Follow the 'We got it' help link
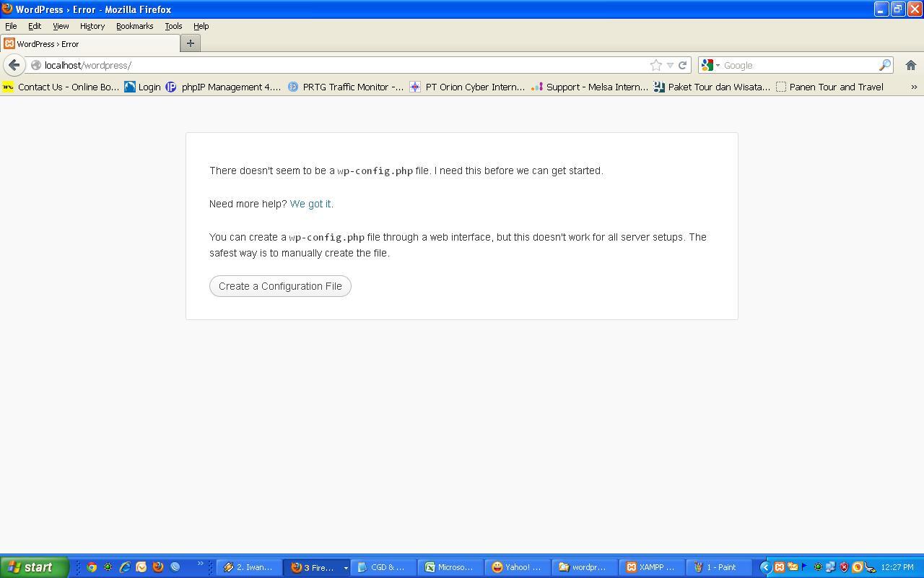 [x=310, y=204]
